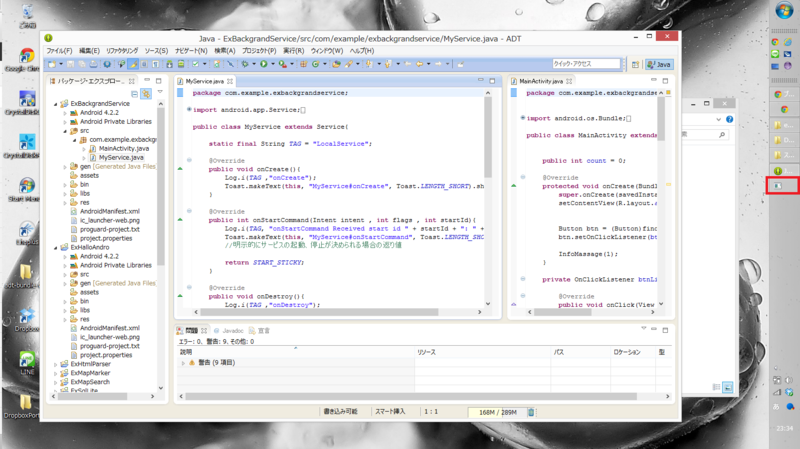Click the heap status memory bar
The height and width of the screenshot is (449, 800).
(497, 412)
